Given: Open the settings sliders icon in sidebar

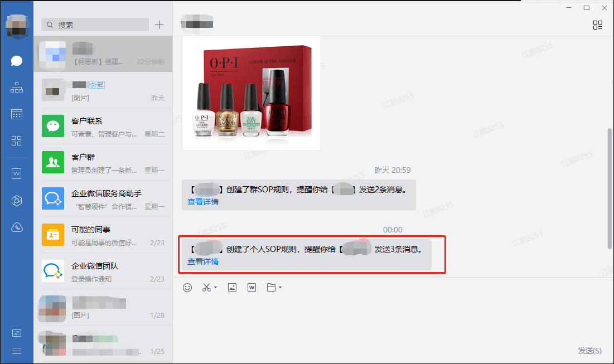Looking at the screenshot, I should pyautogui.click(x=16, y=333).
